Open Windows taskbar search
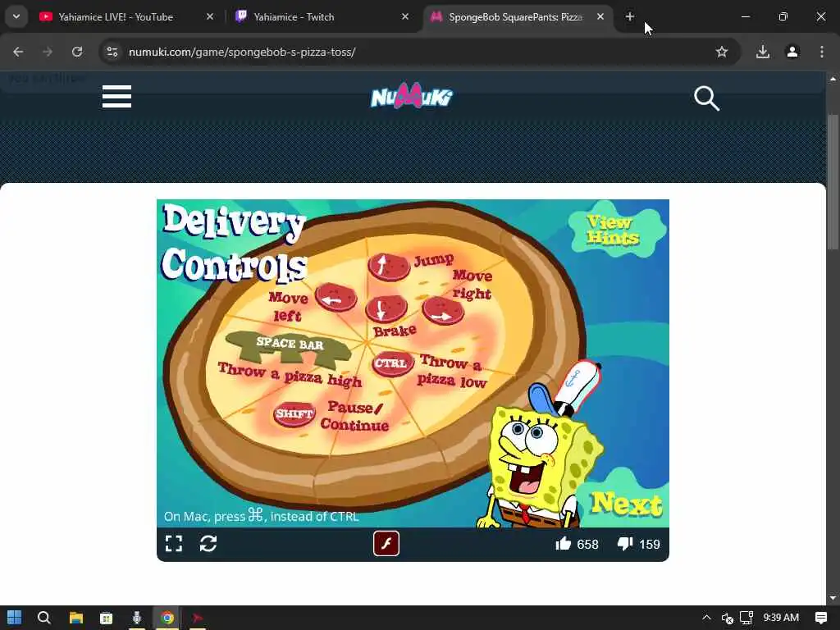The image size is (840, 630). (44, 618)
